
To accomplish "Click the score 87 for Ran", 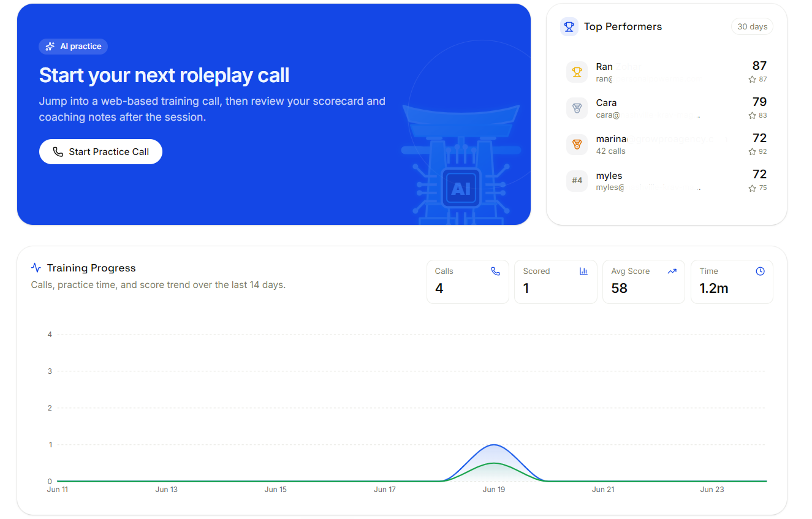I will tap(759, 66).
